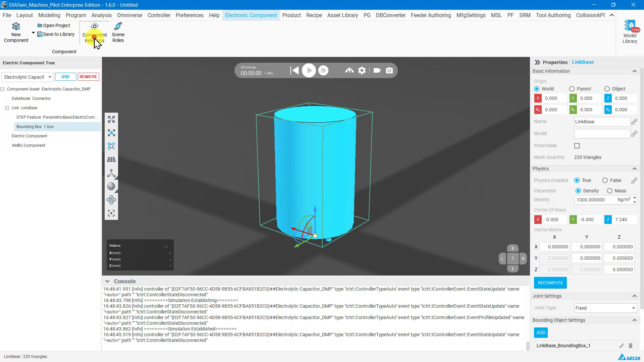Screen dimensions: 644x362
Task: Open the Model Library panel
Action: [x=630, y=32]
